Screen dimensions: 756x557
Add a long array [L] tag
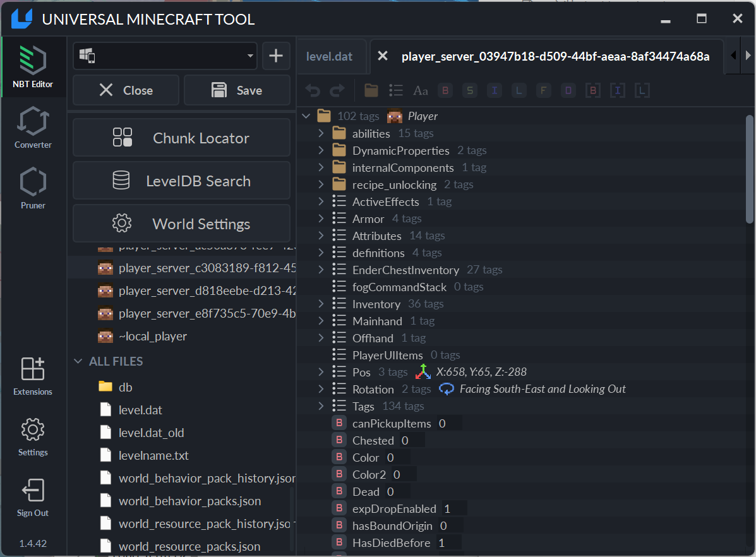[x=642, y=90]
